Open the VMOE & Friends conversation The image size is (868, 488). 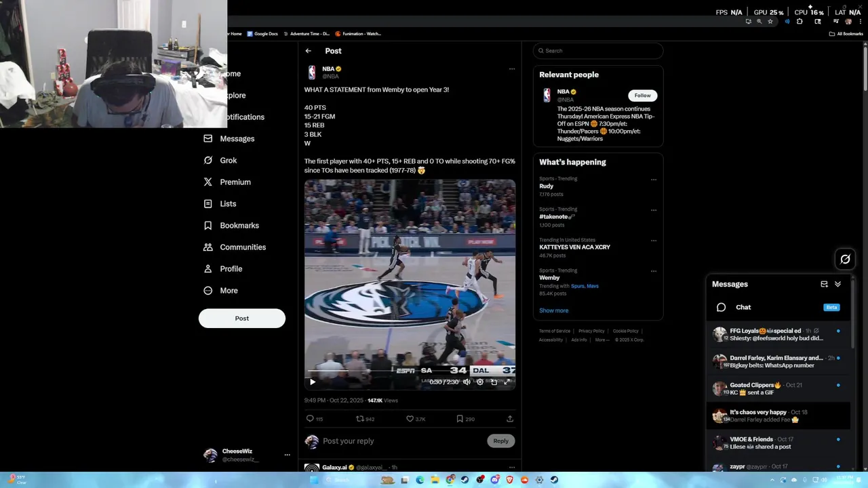pos(778,443)
